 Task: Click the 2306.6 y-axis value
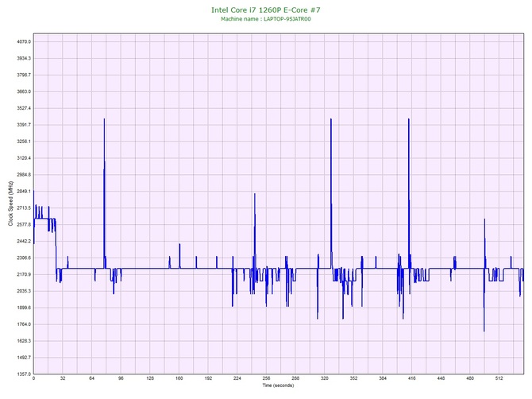pyautogui.click(x=24, y=258)
